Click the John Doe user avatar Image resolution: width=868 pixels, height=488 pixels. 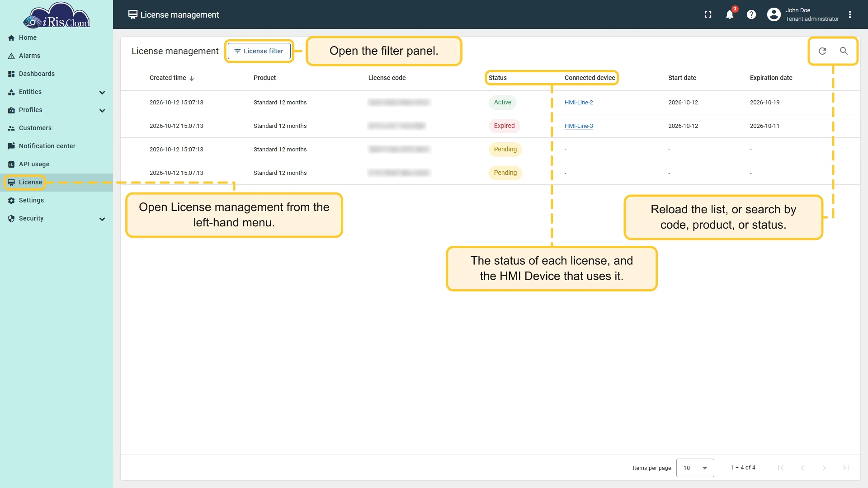[774, 14]
